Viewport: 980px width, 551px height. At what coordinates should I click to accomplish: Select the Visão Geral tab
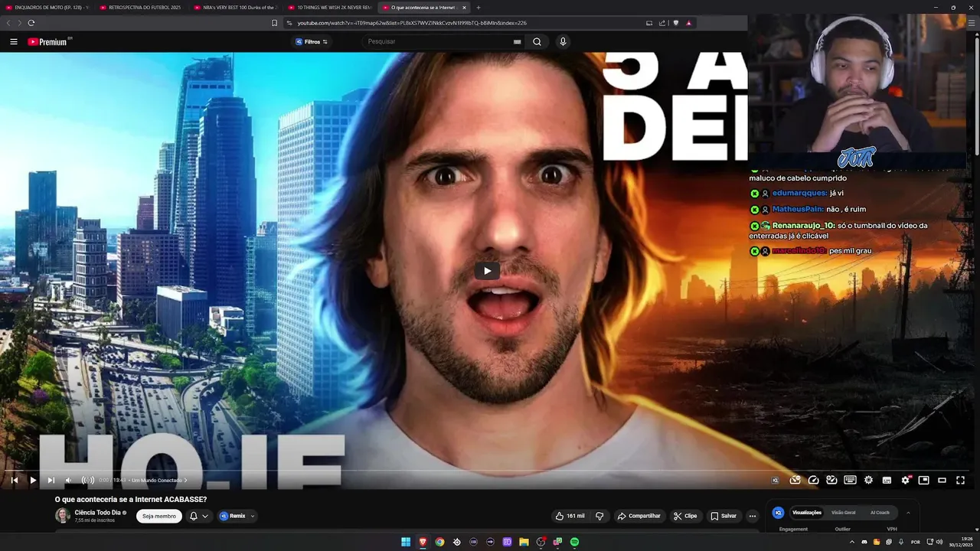(x=843, y=513)
